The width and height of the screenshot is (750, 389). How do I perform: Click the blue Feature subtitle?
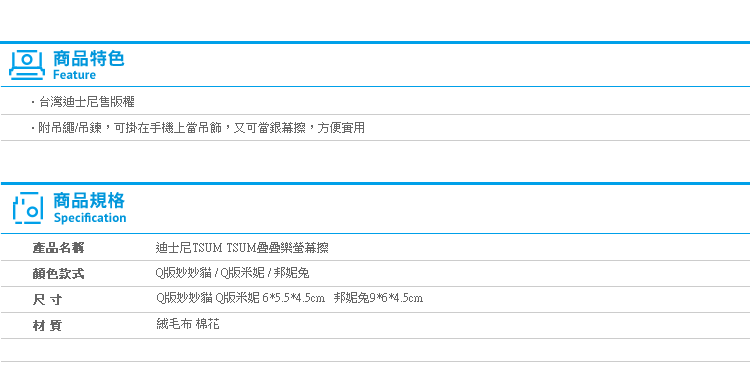tap(74, 75)
